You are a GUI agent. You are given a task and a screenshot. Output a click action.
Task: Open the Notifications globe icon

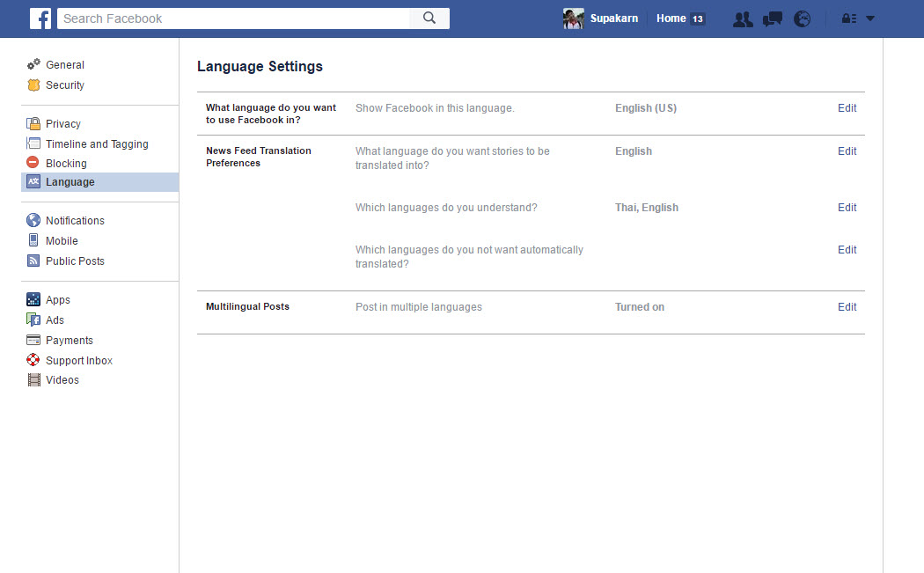[802, 19]
